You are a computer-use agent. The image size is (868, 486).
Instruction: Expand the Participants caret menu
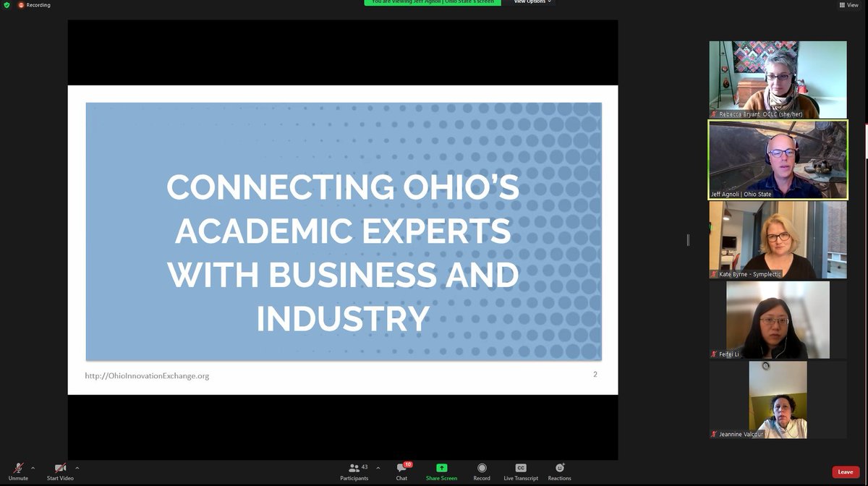pyautogui.click(x=378, y=467)
